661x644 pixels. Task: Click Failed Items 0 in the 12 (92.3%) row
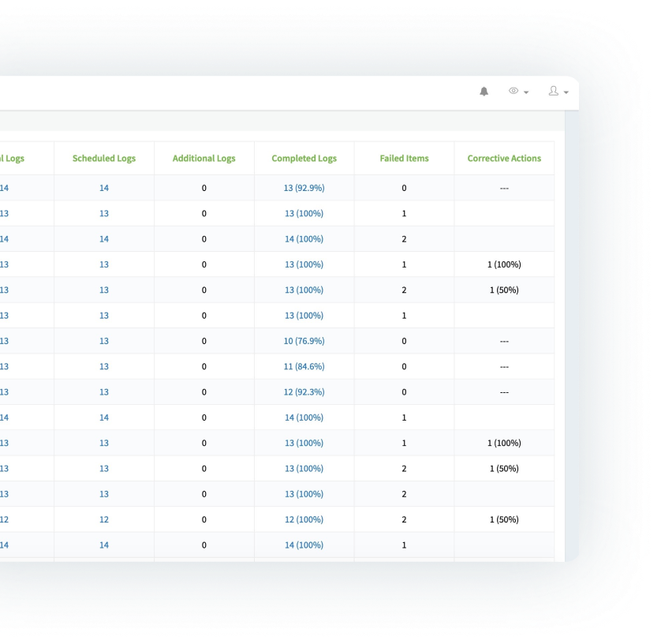coord(405,392)
